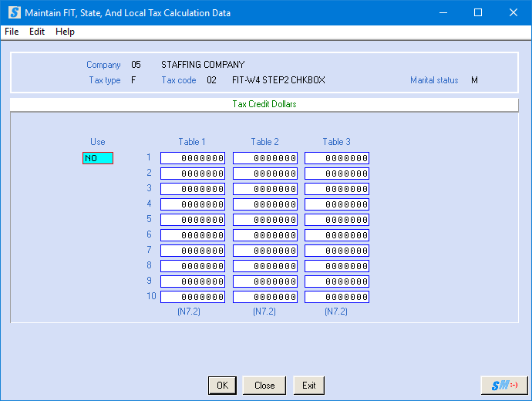Select Table 1 row 5 input
532x401 pixels.
click(x=193, y=220)
